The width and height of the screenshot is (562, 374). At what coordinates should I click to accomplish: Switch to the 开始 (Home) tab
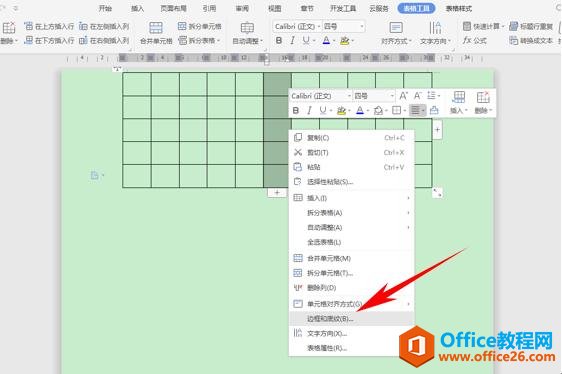[x=105, y=8]
